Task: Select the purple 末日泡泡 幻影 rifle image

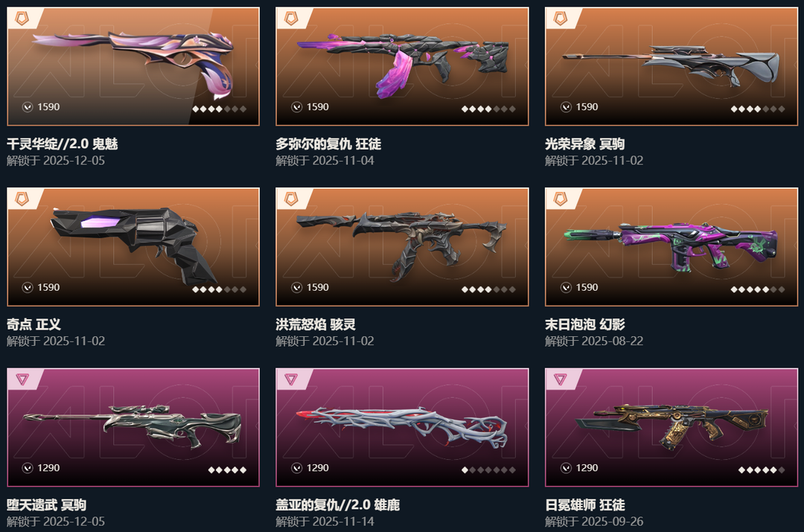Action: click(x=671, y=246)
